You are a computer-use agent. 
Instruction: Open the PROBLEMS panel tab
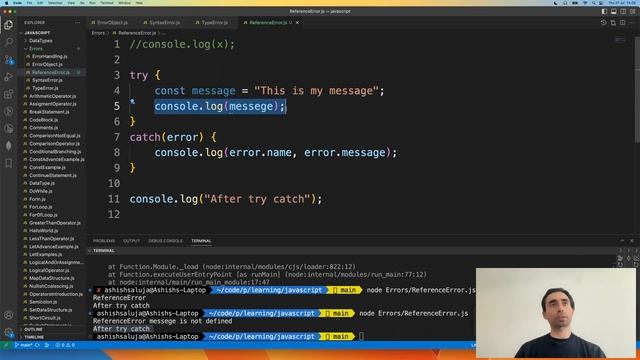pos(104,241)
